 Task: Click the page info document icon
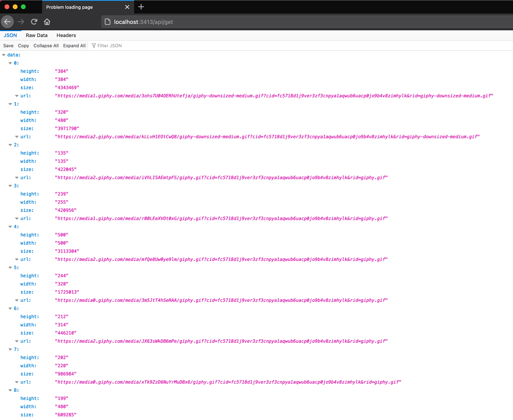pyautogui.click(x=107, y=22)
